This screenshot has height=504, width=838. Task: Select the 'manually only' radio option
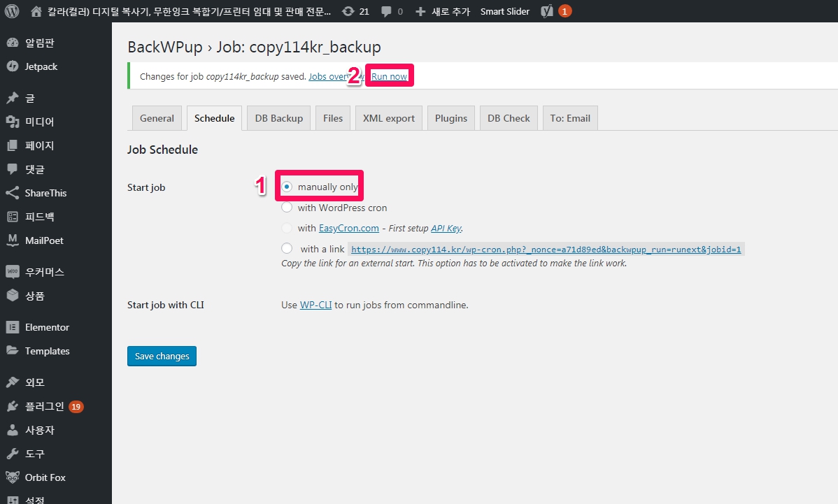287,187
